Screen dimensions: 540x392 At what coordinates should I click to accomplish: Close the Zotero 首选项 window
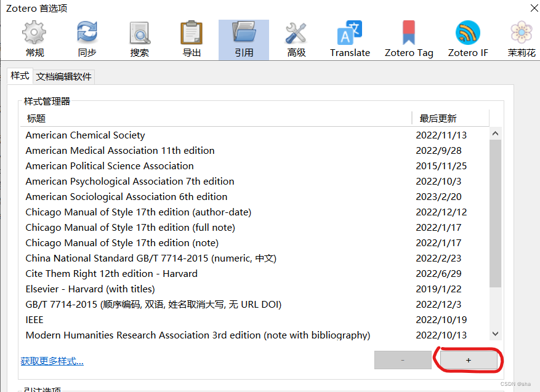coord(534,7)
